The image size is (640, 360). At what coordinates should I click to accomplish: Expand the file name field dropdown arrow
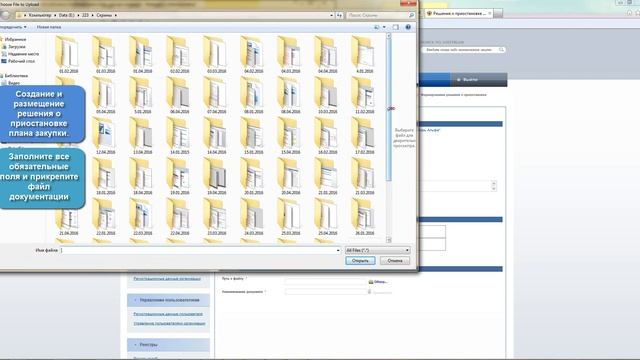point(338,250)
